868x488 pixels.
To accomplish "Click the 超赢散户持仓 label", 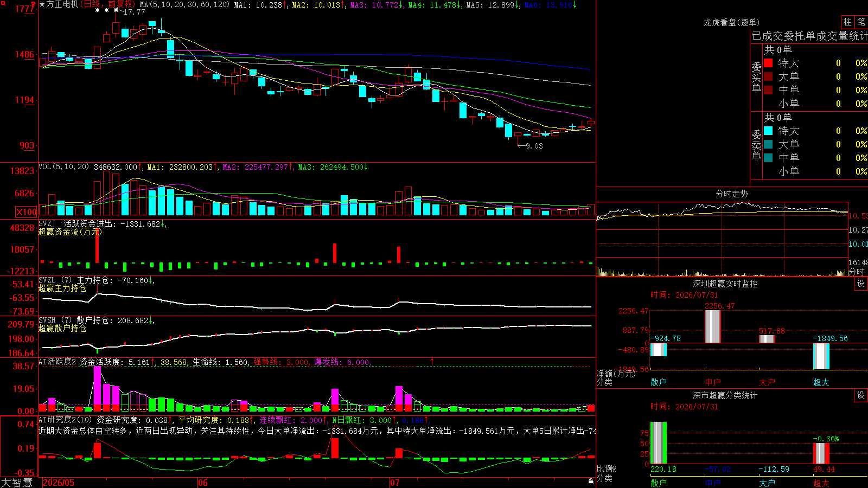I will point(62,329).
